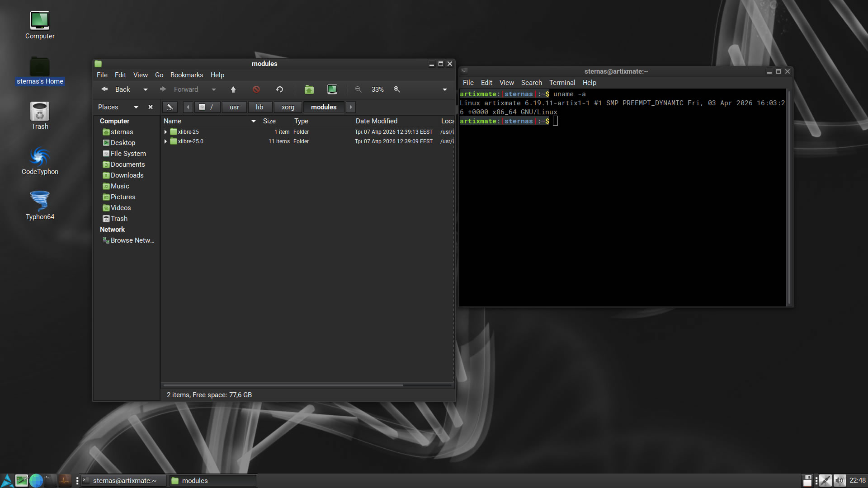Click the Stop loading icon
The image size is (868, 488).
click(256, 89)
